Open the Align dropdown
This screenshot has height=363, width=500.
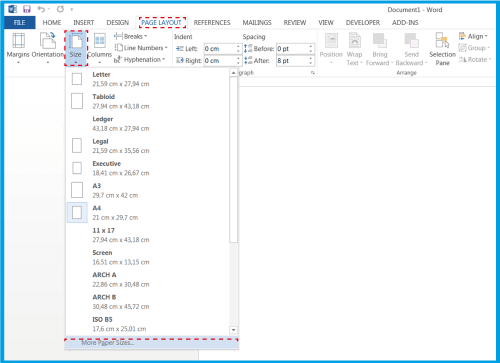click(x=473, y=36)
